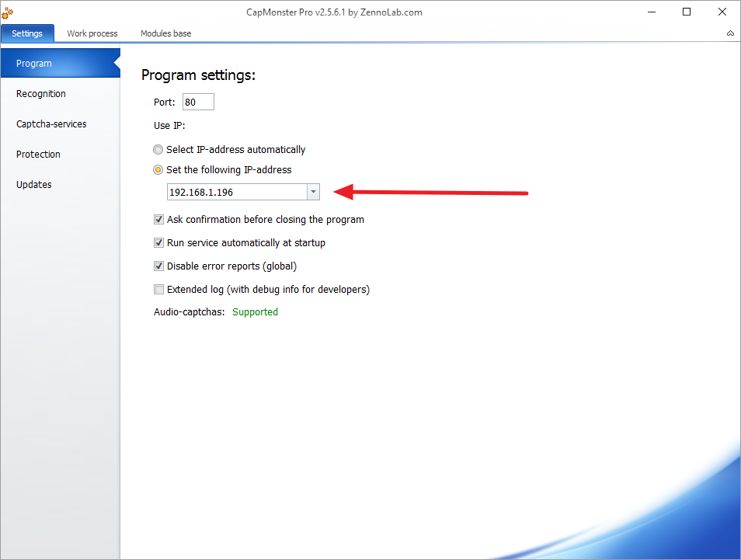Image resolution: width=741 pixels, height=560 pixels.
Task: Click the Supported audio-captchas status
Action: (256, 312)
